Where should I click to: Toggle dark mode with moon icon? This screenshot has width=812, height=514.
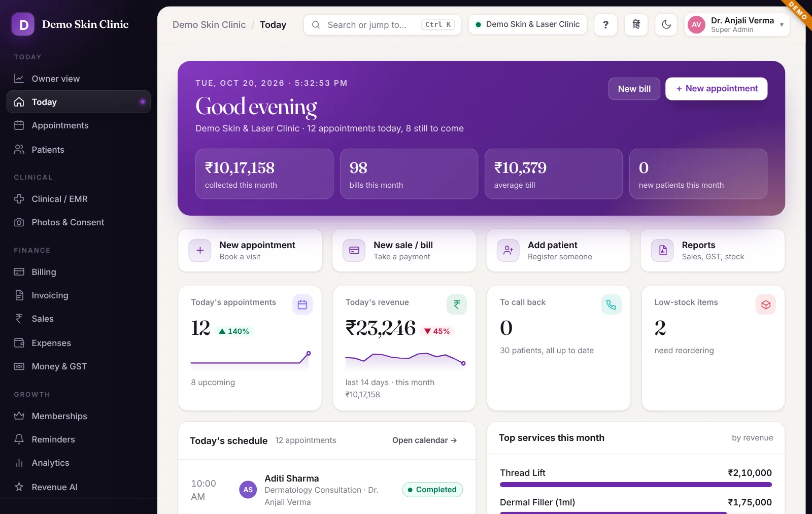(666, 24)
